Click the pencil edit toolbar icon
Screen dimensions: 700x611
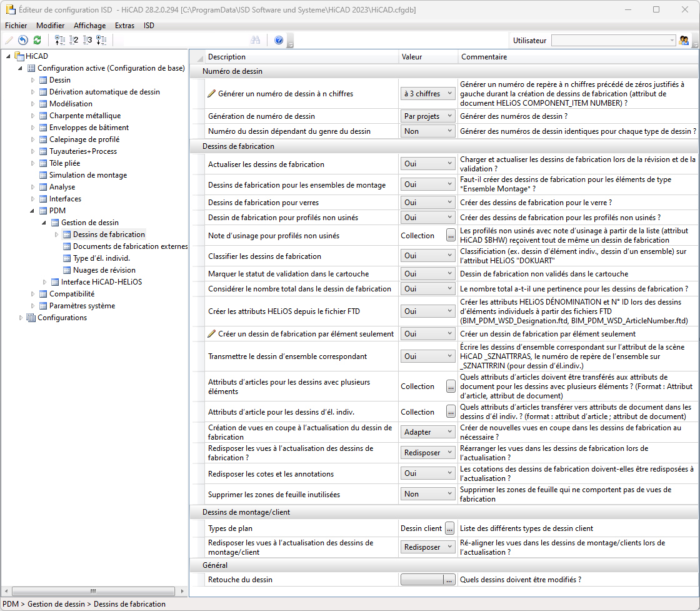[x=9, y=40]
